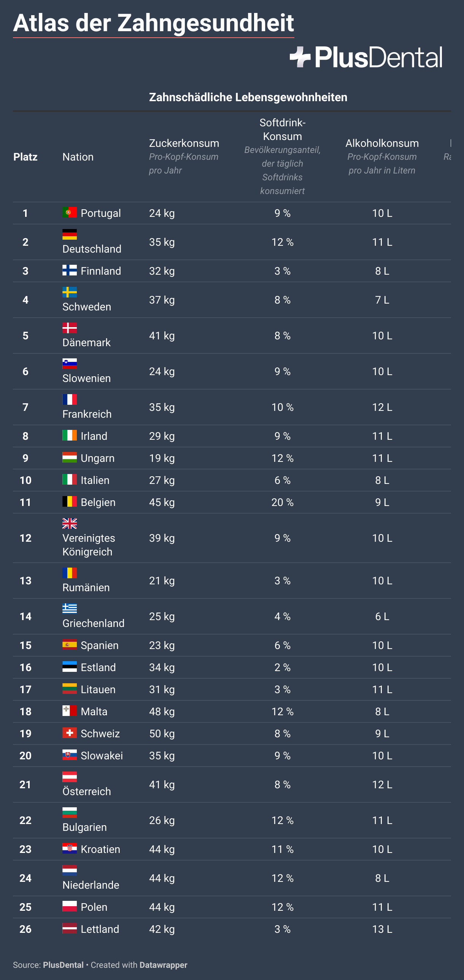Image resolution: width=464 pixels, height=980 pixels.
Task: Click the Deutschland flag icon
Action: [x=70, y=234]
